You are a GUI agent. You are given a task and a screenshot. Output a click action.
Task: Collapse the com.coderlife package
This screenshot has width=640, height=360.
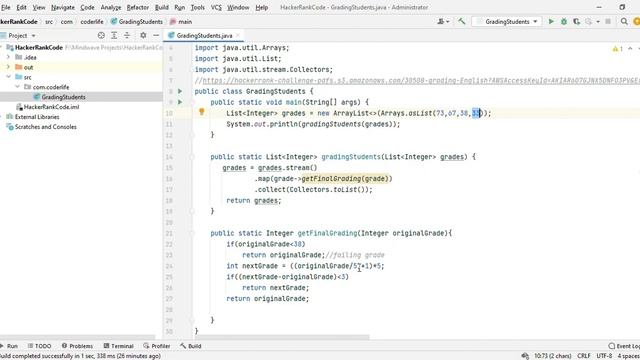[18, 87]
